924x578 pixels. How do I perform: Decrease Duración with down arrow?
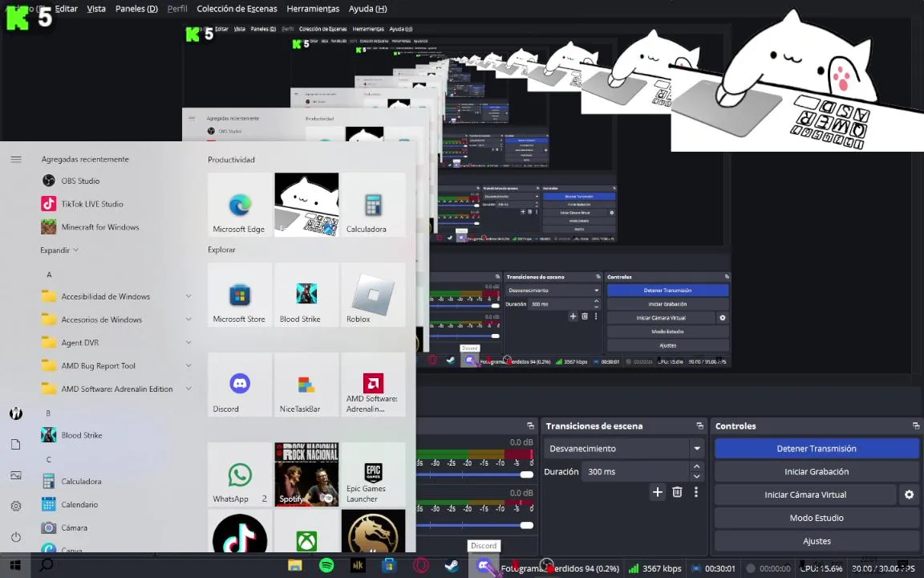pyautogui.click(x=696, y=477)
